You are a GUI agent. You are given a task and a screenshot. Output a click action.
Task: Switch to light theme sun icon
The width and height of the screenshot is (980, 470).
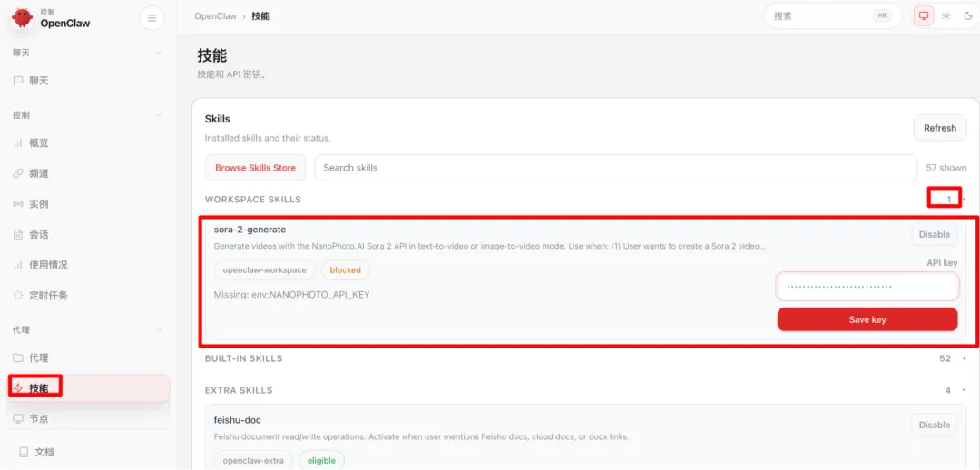946,16
